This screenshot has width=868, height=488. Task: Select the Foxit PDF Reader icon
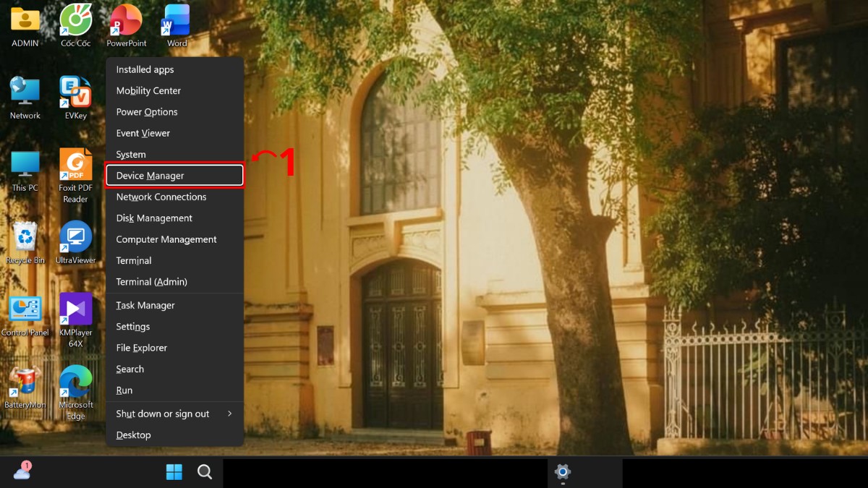click(75, 176)
